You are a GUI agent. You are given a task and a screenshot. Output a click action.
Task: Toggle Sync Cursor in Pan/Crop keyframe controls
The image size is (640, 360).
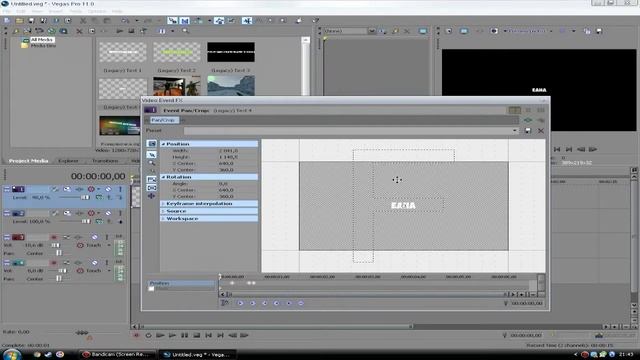[x=224, y=303]
